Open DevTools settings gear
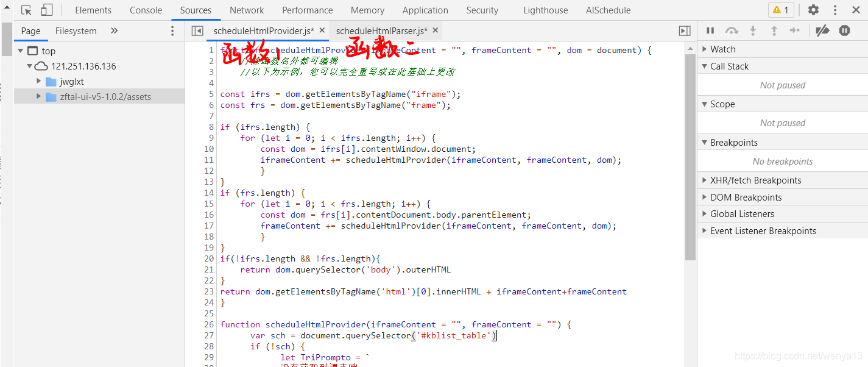The image size is (868, 367). [x=813, y=10]
